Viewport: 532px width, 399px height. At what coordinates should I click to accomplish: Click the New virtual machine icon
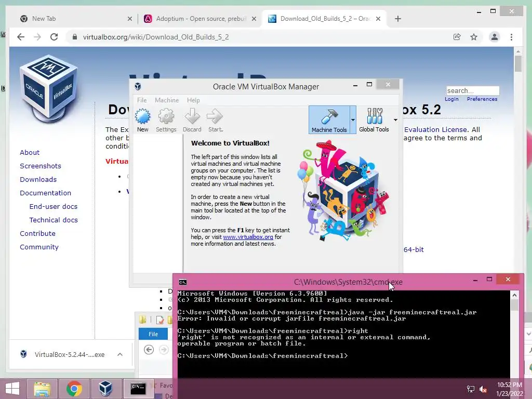click(x=142, y=120)
